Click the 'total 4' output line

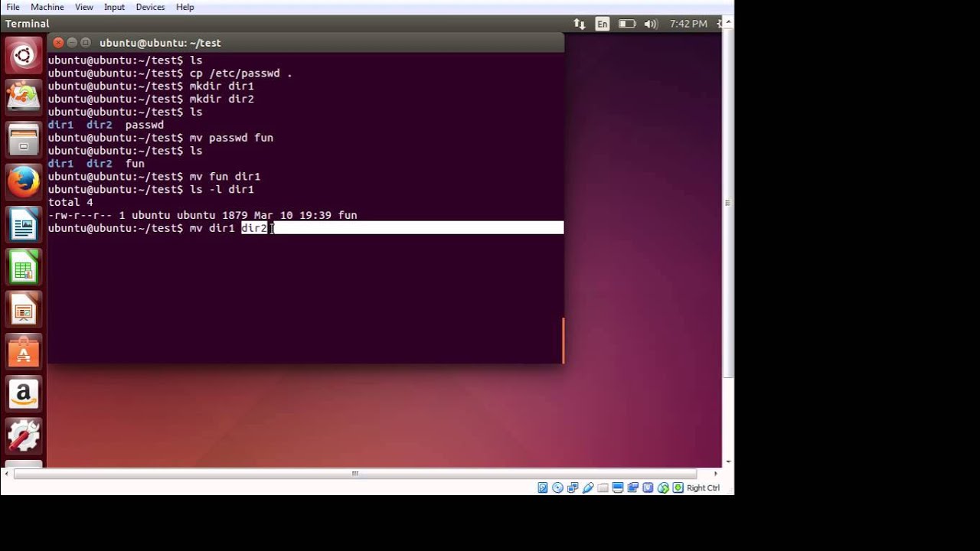[x=70, y=202]
